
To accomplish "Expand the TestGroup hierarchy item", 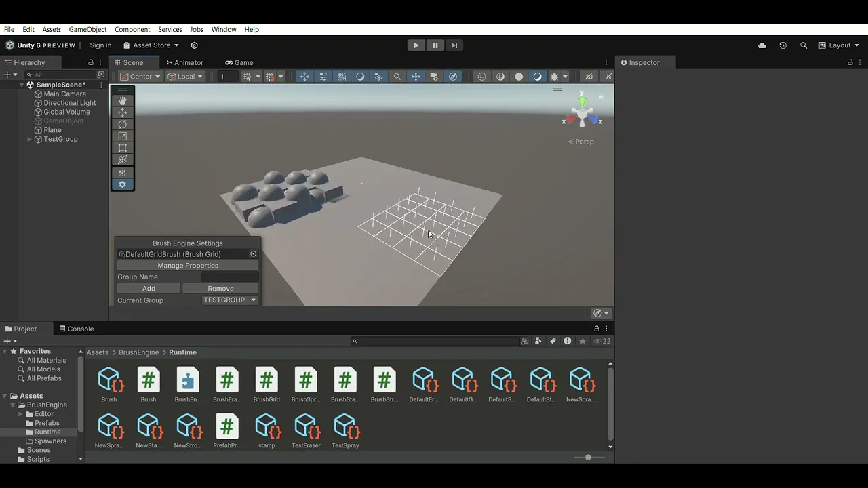I will pyautogui.click(x=30, y=139).
